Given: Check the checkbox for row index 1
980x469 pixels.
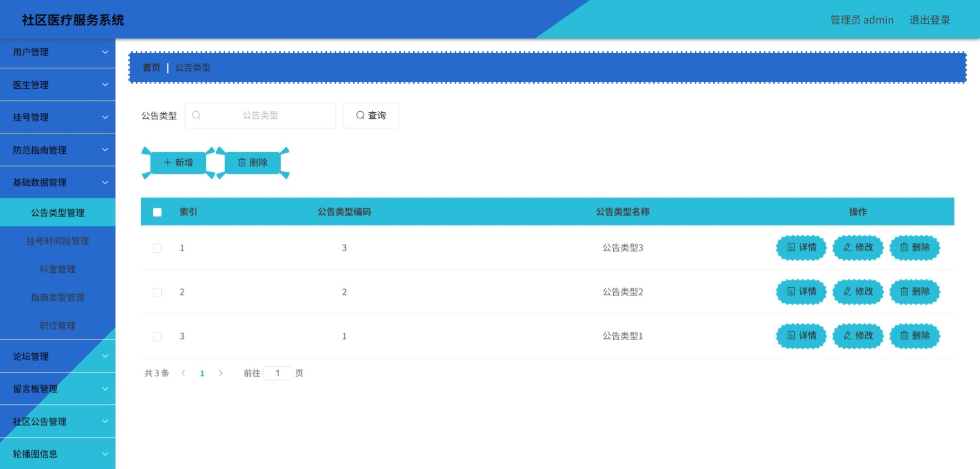Looking at the screenshot, I should (157, 248).
